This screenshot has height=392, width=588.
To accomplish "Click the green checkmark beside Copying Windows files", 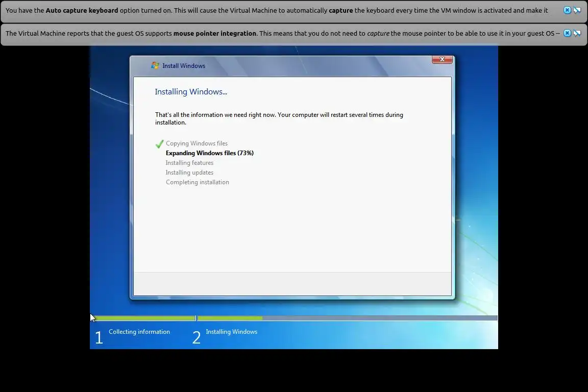I will tap(159, 143).
